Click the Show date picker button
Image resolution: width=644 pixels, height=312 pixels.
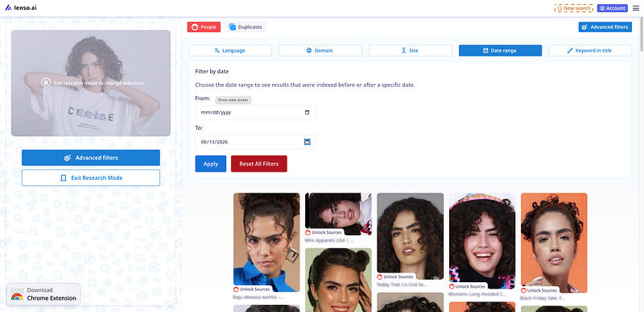click(233, 100)
